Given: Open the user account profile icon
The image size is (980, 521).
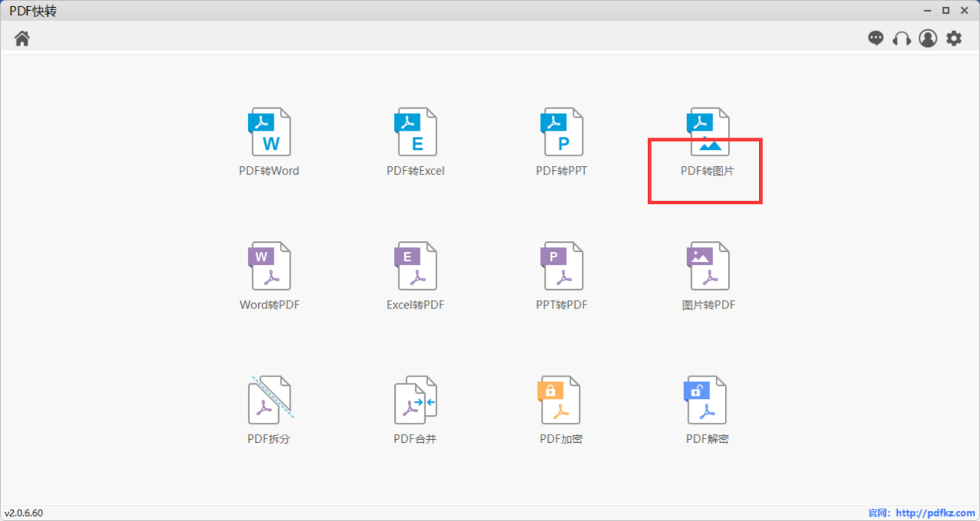Looking at the screenshot, I should point(927,38).
